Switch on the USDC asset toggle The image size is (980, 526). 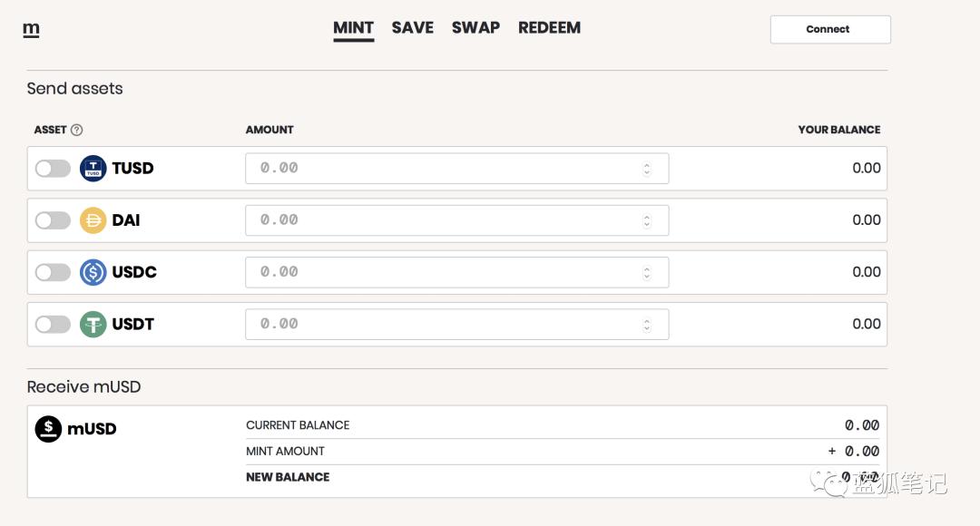53,272
